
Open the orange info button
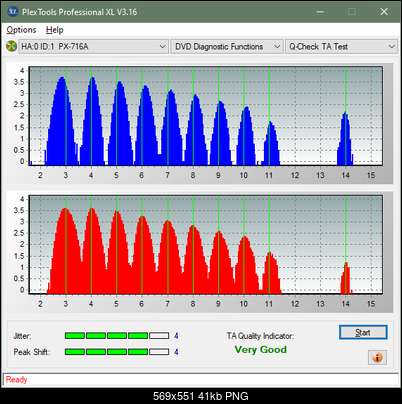pos(377,358)
